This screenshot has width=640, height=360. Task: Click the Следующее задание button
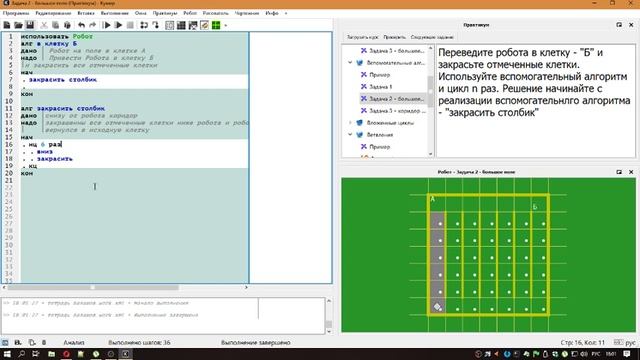point(432,37)
